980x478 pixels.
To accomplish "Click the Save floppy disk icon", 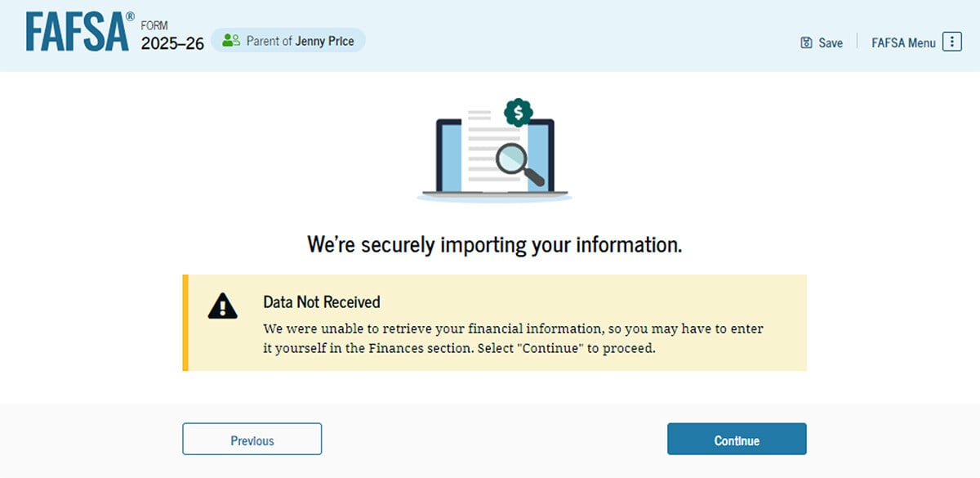I will 806,42.
